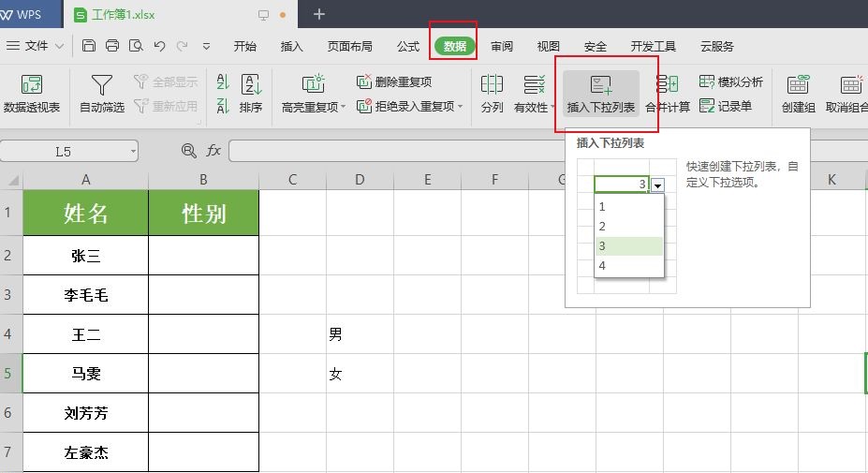Expand the 高亮重复项 dropdown

point(343,108)
